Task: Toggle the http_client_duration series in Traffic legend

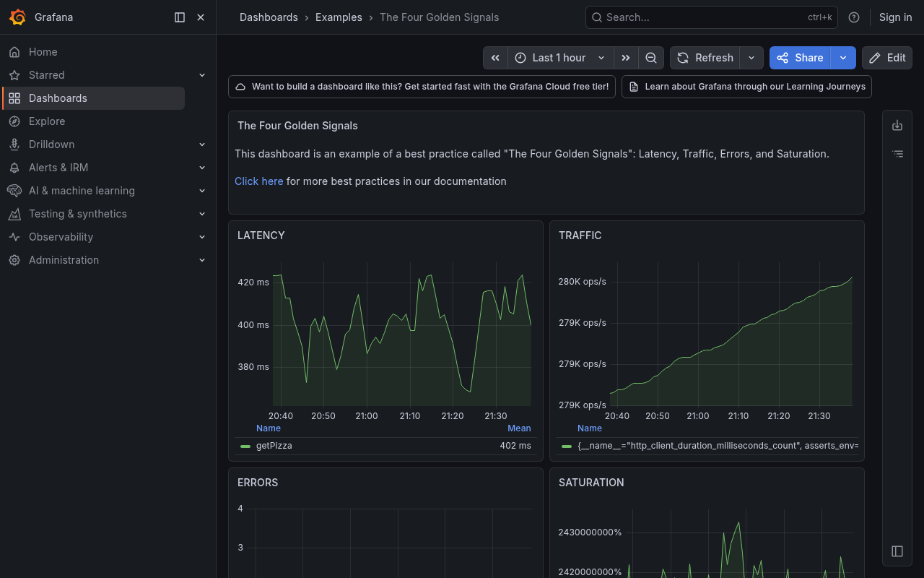Action: coord(713,446)
